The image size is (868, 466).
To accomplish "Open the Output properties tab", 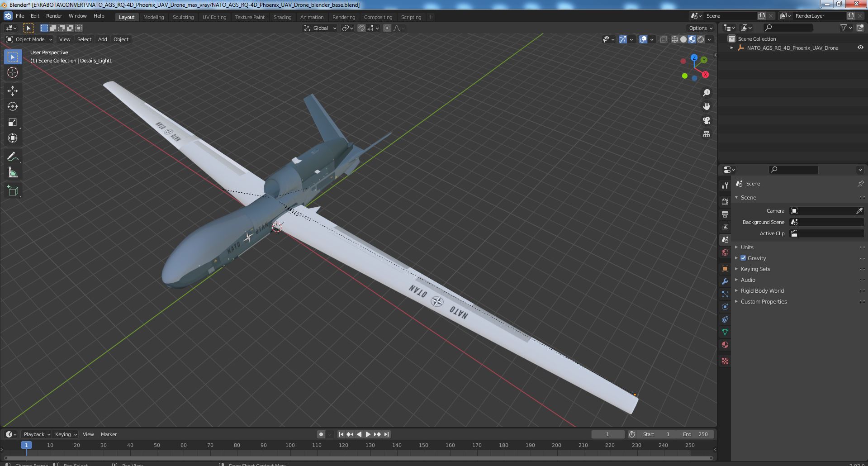I will [x=725, y=214].
